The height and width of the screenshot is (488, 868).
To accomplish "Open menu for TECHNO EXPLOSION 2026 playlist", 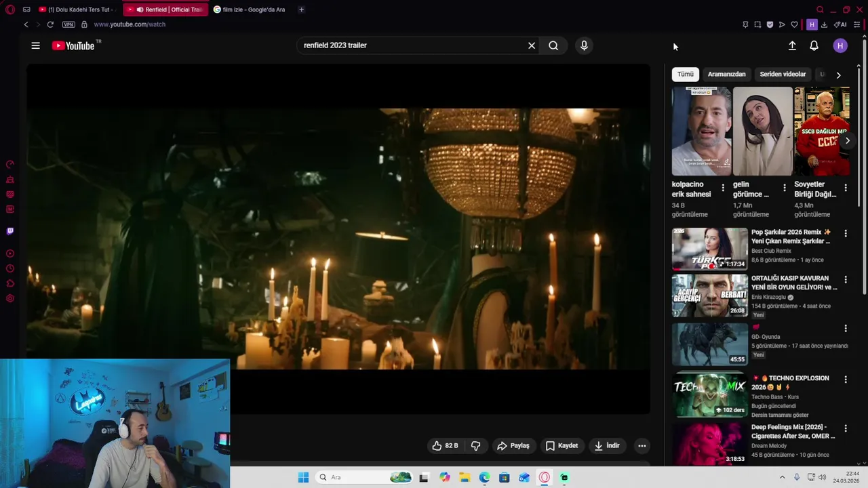I will click(846, 380).
